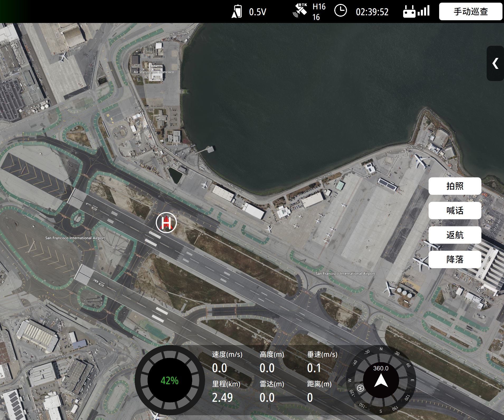The height and width of the screenshot is (420, 504).
Task: Click the drone battery voltage icon
Action: click(x=237, y=12)
